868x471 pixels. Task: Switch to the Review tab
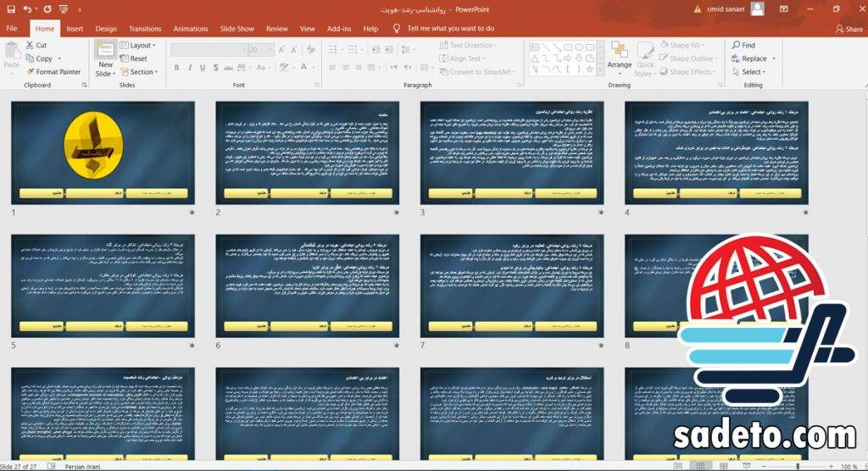[277, 28]
